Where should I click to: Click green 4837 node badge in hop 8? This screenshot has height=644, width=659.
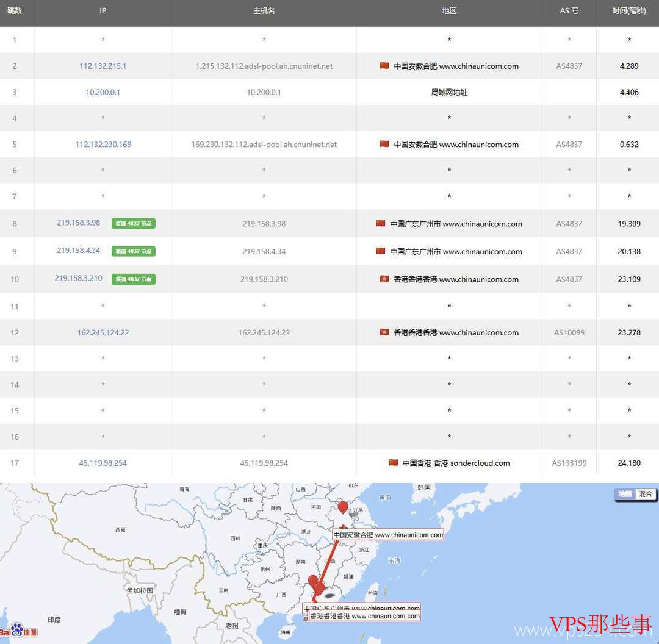(134, 223)
